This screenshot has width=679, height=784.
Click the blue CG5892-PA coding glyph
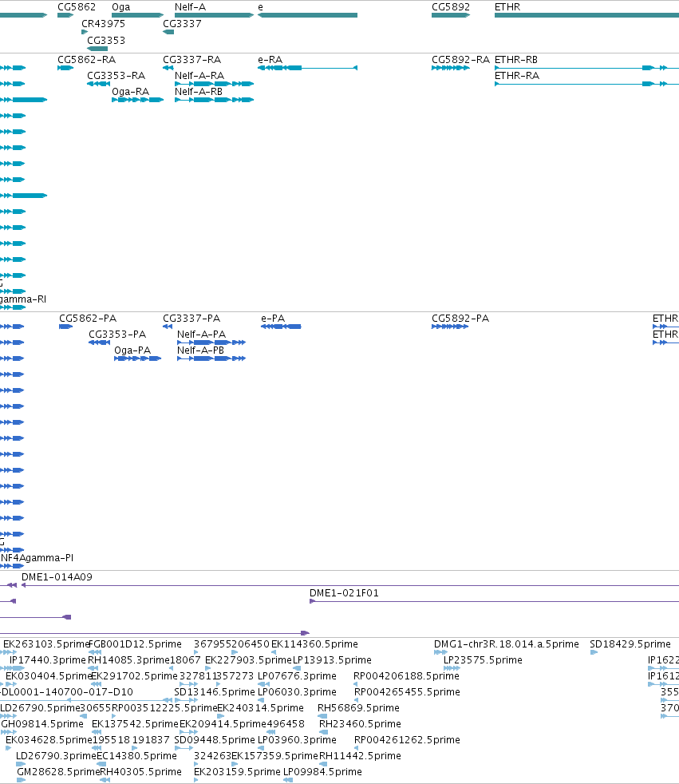(x=450, y=327)
